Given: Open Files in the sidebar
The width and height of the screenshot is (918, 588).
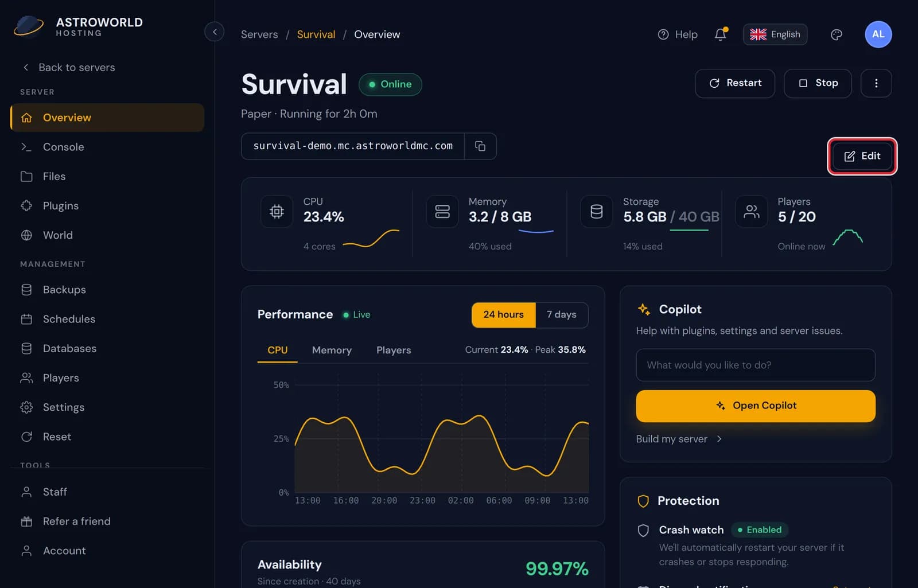Looking at the screenshot, I should [107, 176].
